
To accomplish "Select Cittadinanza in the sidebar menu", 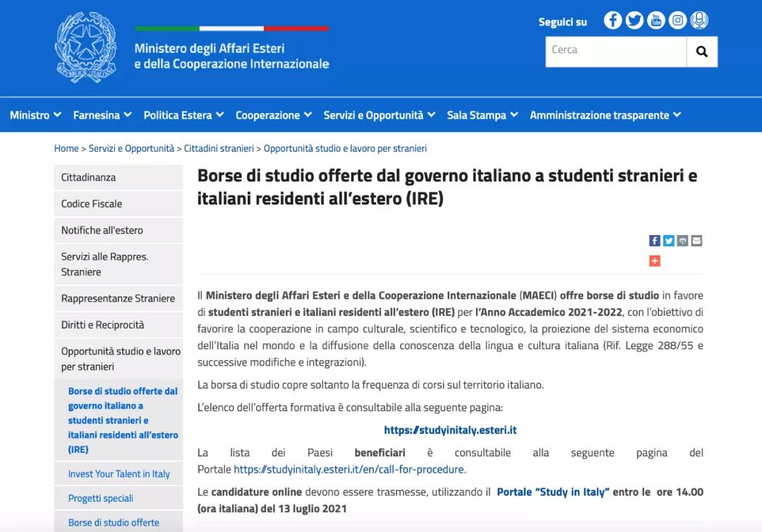I will click(88, 177).
